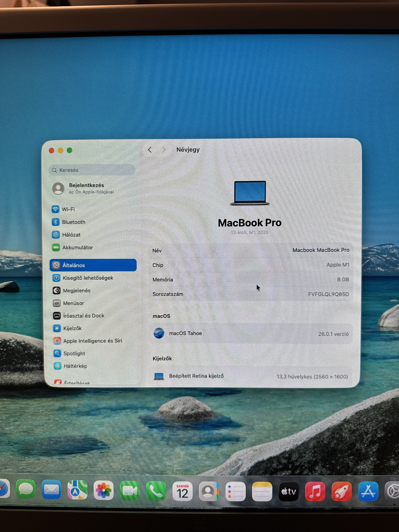The width and height of the screenshot is (399, 532).
Task: Click the Név value Macbook MacBook Pro
Action: pyautogui.click(x=321, y=250)
